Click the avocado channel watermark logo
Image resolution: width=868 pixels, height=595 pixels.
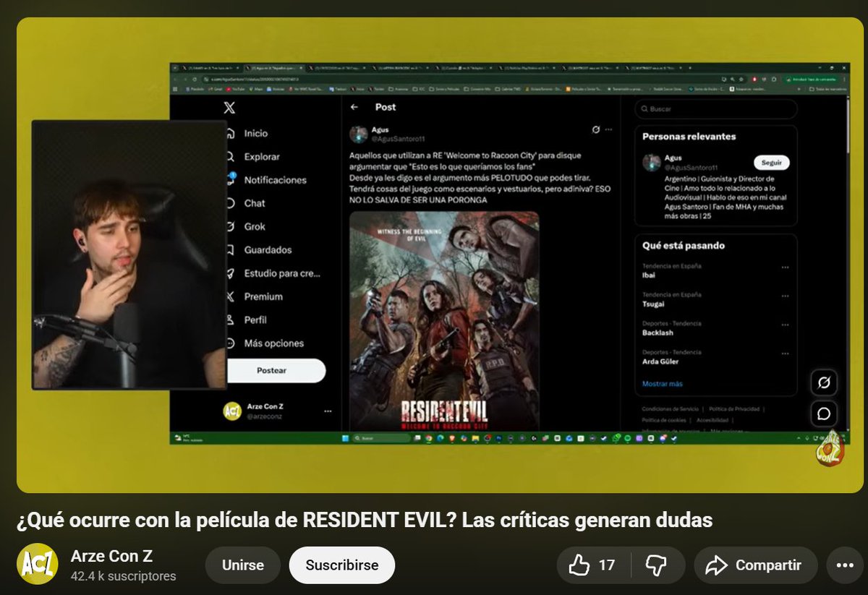(831, 449)
